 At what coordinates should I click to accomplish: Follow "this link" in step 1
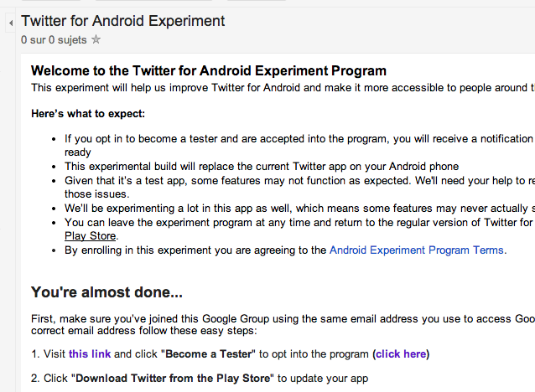[x=90, y=354]
